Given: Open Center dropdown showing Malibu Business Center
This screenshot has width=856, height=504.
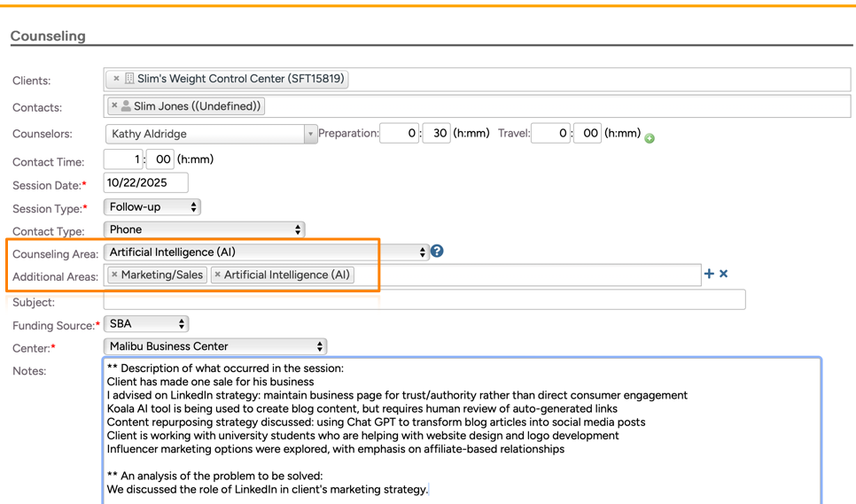Looking at the screenshot, I should pyautogui.click(x=214, y=346).
